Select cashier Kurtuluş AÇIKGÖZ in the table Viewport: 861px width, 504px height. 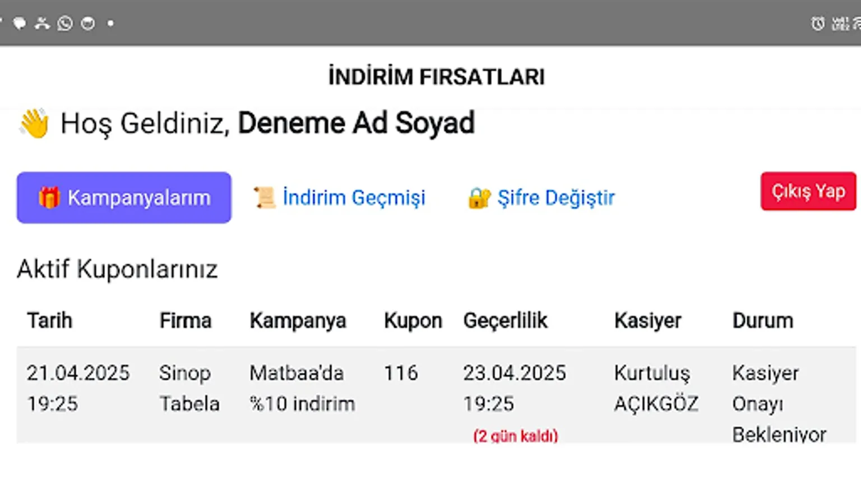point(656,388)
